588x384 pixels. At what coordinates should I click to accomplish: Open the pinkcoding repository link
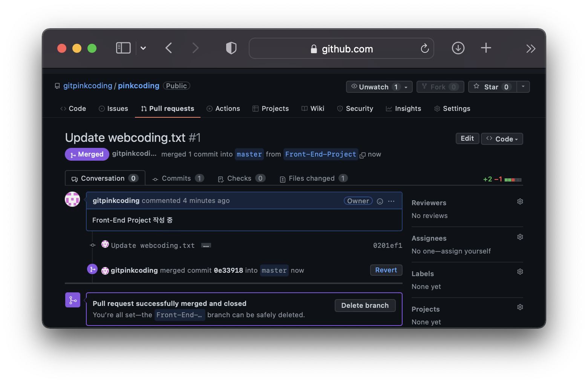tap(139, 86)
